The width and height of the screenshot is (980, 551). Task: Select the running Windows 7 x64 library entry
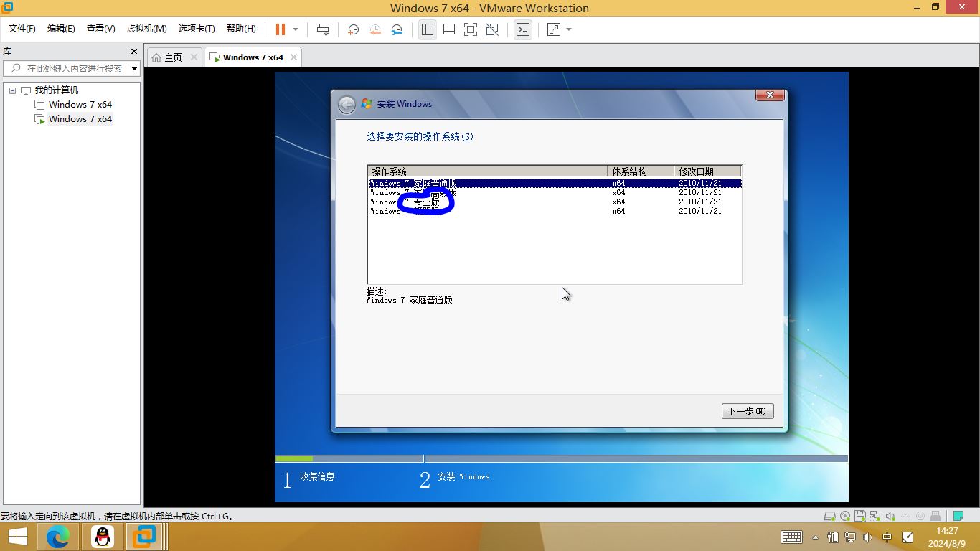(80, 119)
